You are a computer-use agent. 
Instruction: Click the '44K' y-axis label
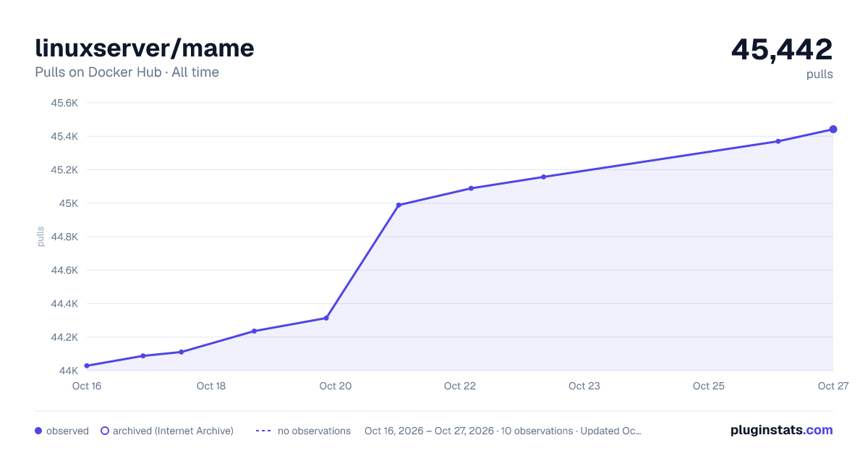pyautogui.click(x=68, y=371)
